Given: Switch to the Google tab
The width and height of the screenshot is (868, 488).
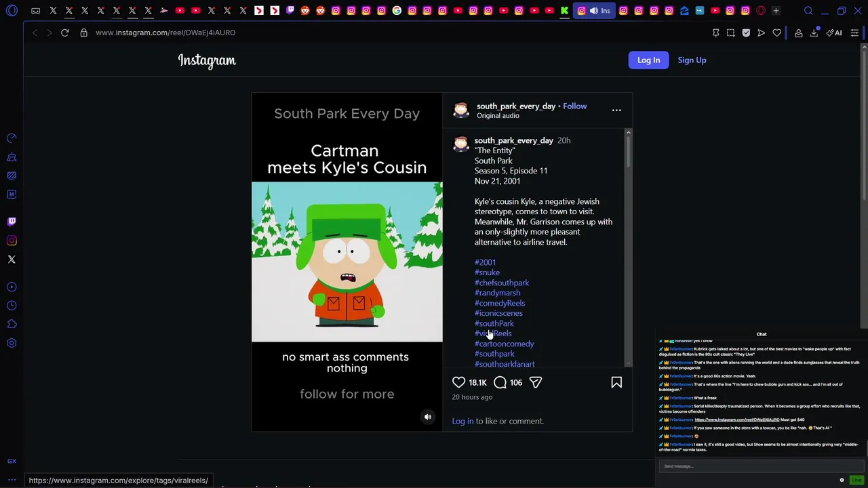Looking at the screenshot, I should pos(397,11).
